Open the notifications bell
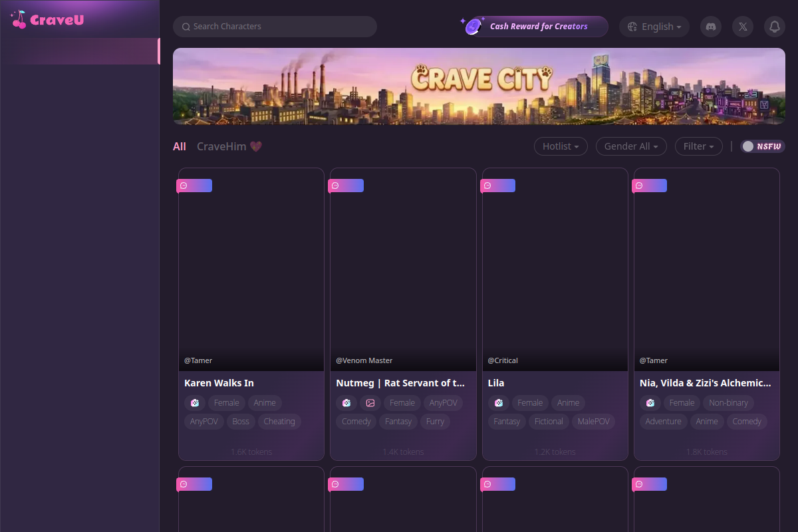Image resolution: width=798 pixels, height=532 pixels. (775, 27)
